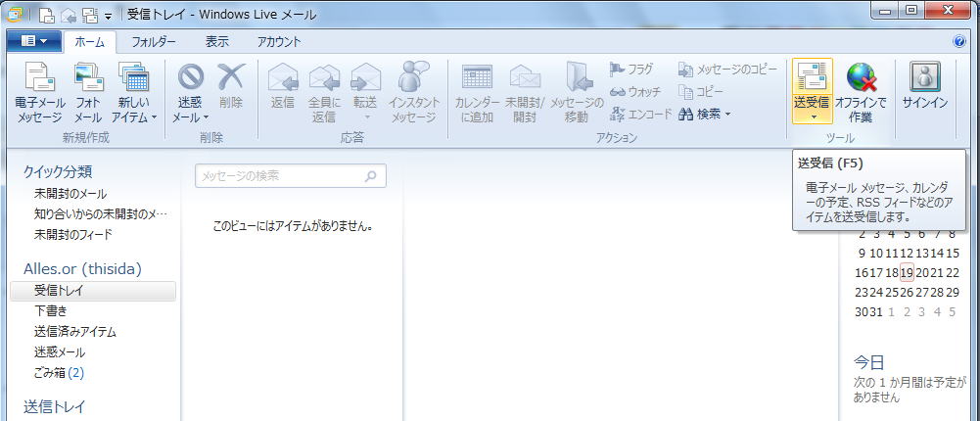
Task: Click the 全員に返信 icon
Action: coord(324,78)
